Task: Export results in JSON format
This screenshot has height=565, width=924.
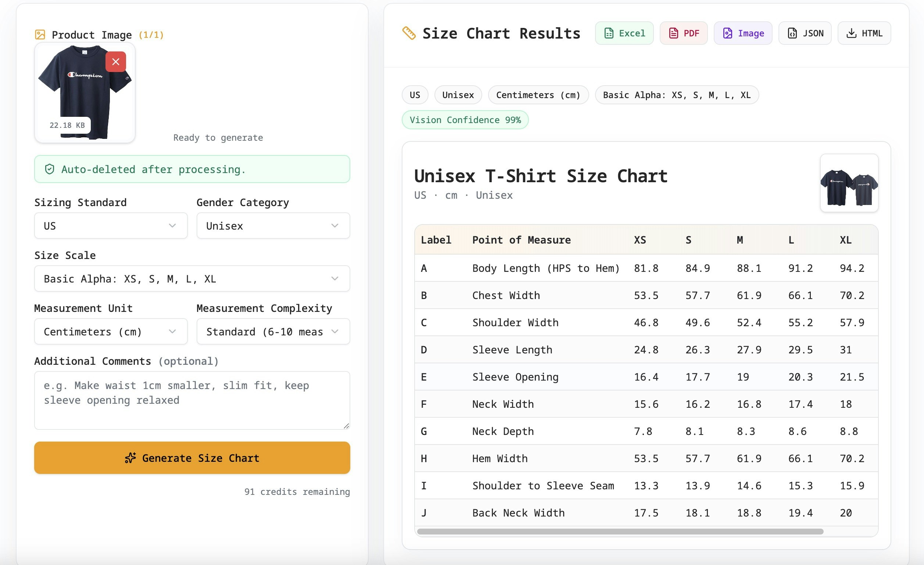Action: (x=805, y=33)
